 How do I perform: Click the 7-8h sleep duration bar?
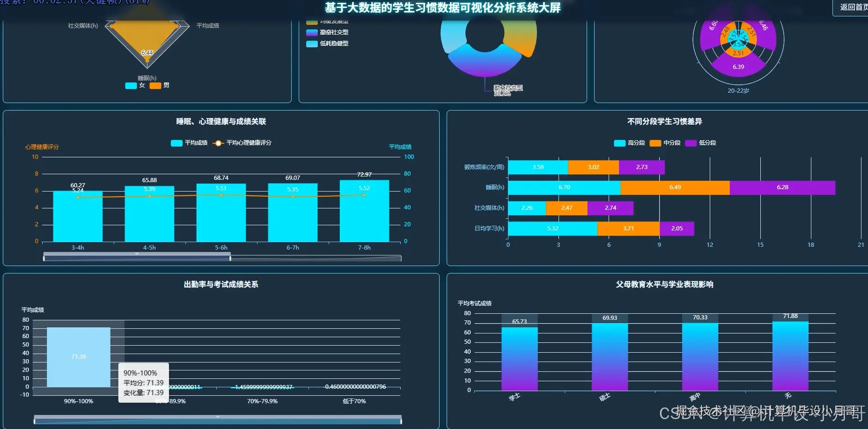(x=364, y=211)
